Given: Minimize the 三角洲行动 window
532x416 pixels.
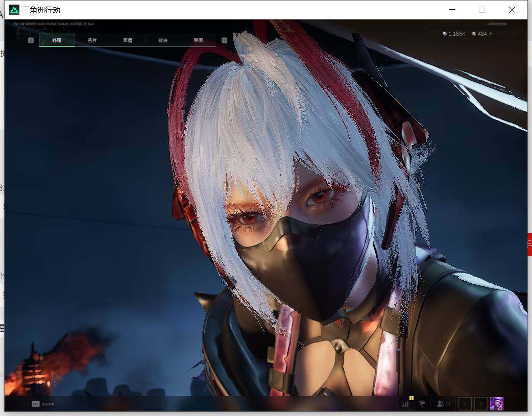Looking at the screenshot, I should [452, 10].
